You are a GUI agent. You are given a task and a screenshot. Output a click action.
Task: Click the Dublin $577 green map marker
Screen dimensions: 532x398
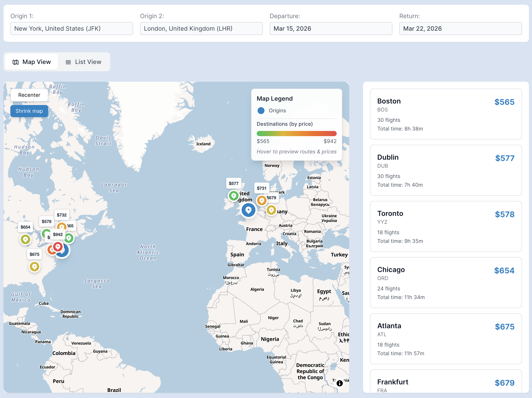point(234,196)
